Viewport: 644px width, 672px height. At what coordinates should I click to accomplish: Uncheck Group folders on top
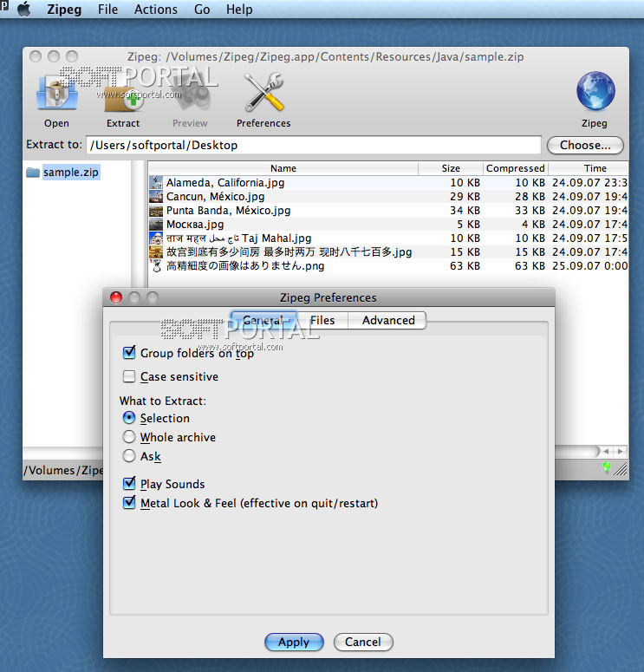[129, 352]
